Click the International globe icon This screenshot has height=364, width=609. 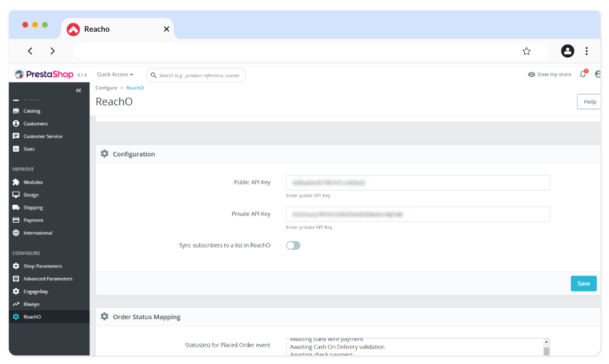16,233
